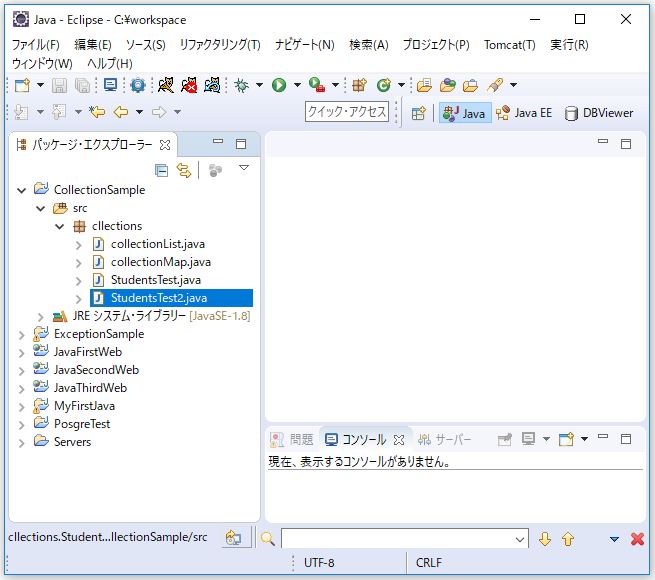
Task: Expand the JavaFirstWeb project
Action: click(x=22, y=353)
